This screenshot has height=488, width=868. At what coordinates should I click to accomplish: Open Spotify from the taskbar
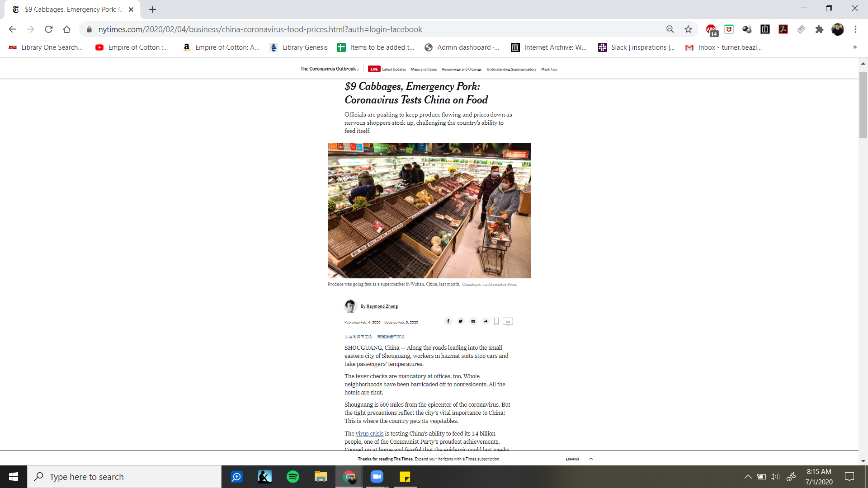292,477
